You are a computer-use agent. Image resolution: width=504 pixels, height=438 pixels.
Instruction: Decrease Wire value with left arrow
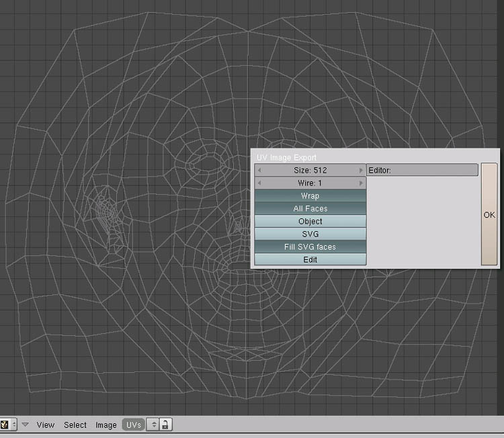pos(259,183)
